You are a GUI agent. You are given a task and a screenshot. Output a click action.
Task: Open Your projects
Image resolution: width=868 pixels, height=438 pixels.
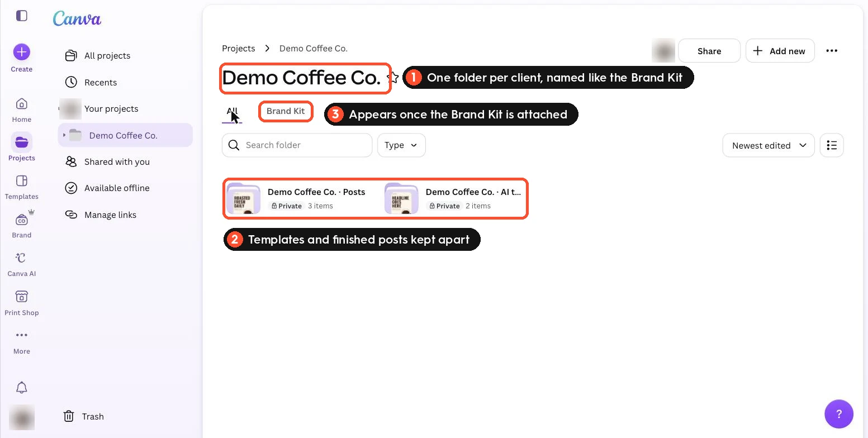click(x=125, y=109)
